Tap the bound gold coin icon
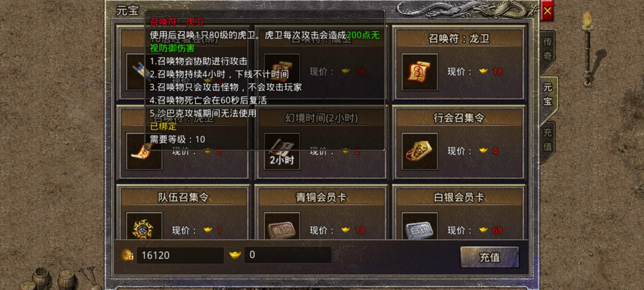 click(x=127, y=255)
